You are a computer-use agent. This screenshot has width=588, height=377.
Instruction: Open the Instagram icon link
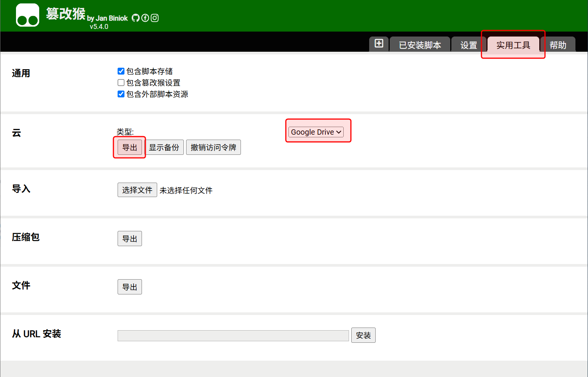(x=155, y=18)
